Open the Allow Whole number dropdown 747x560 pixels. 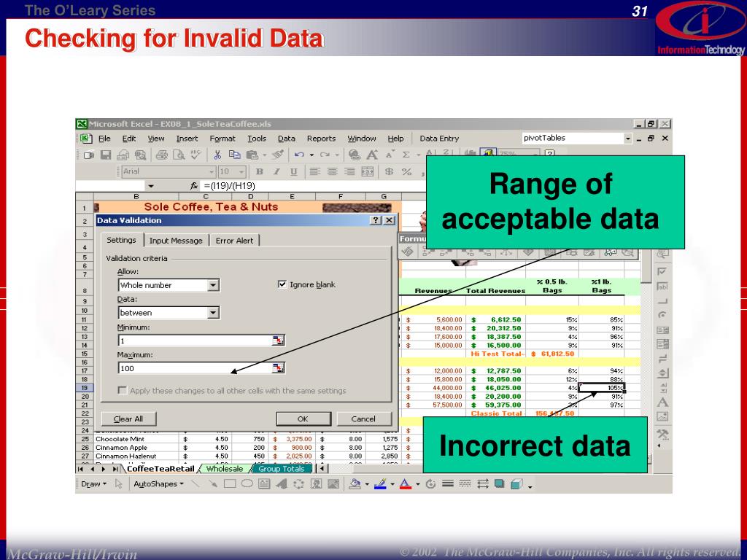tap(214, 285)
